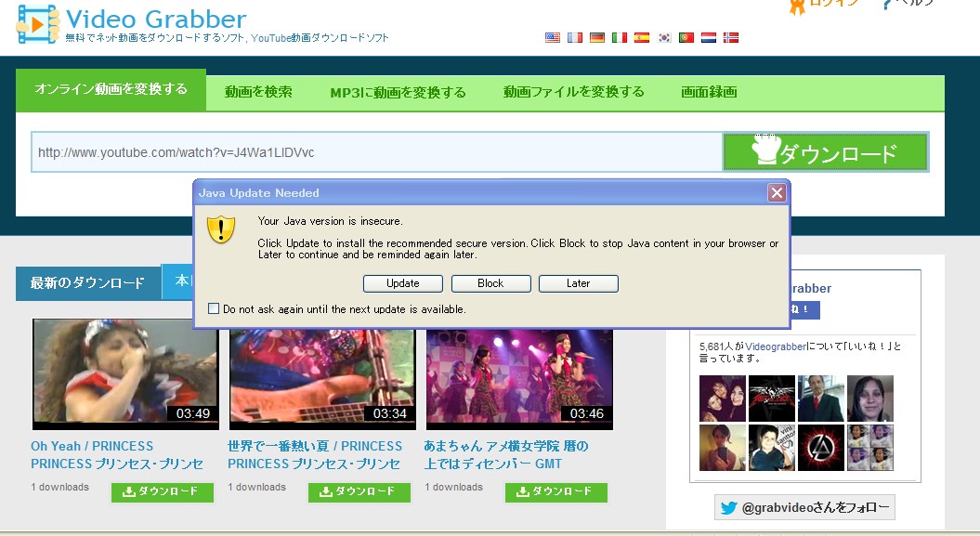Open the MP3に動画を変換する tab
Viewport: 980px width, 536px height.
399,93
